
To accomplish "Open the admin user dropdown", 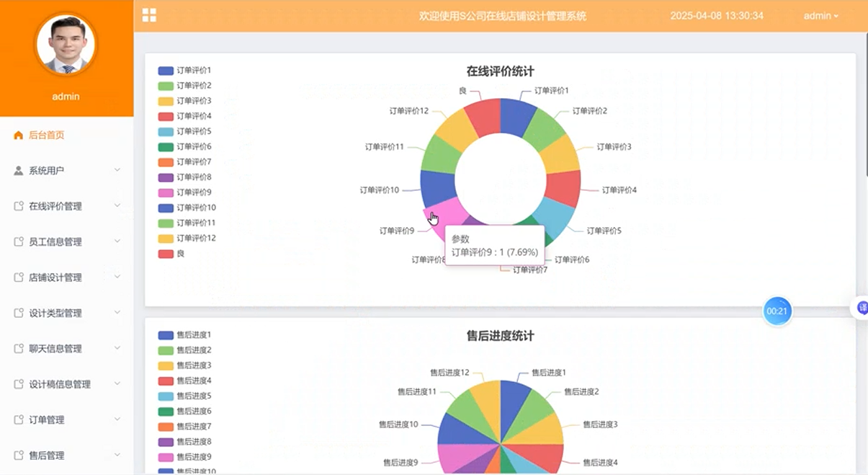I will click(x=821, y=16).
